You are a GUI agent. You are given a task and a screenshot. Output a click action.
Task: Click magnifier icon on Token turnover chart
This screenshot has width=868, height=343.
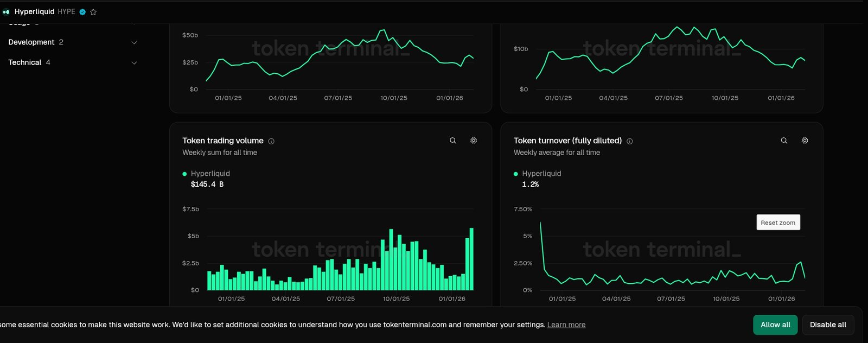click(x=784, y=141)
